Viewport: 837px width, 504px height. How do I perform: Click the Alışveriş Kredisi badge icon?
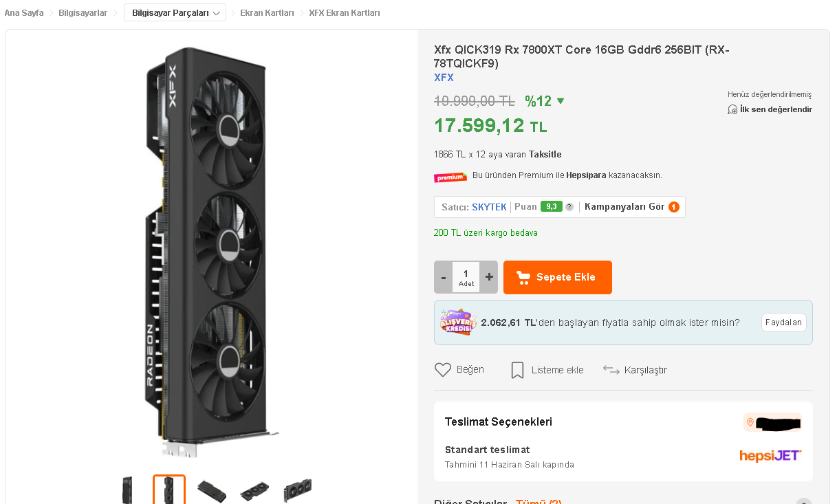point(458,322)
